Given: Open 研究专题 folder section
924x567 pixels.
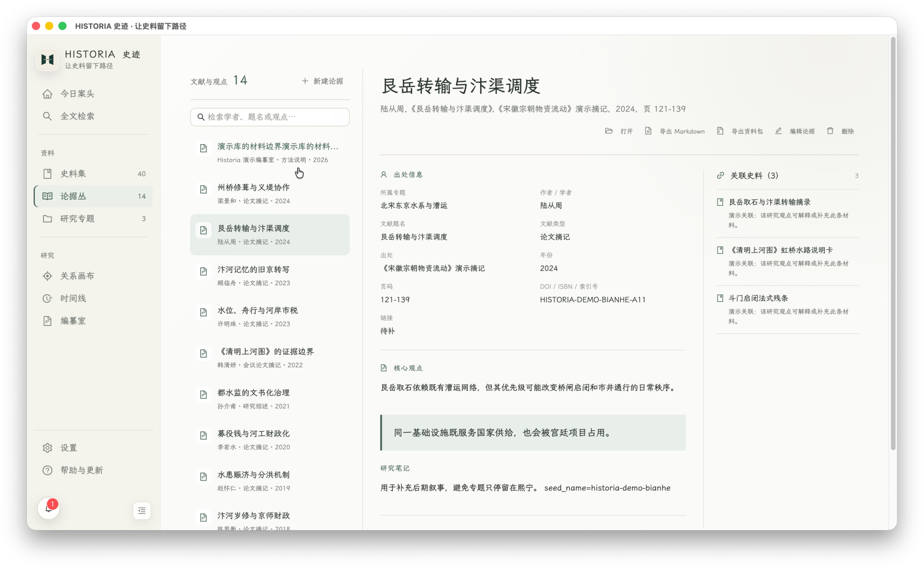Looking at the screenshot, I should (x=93, y=219).
